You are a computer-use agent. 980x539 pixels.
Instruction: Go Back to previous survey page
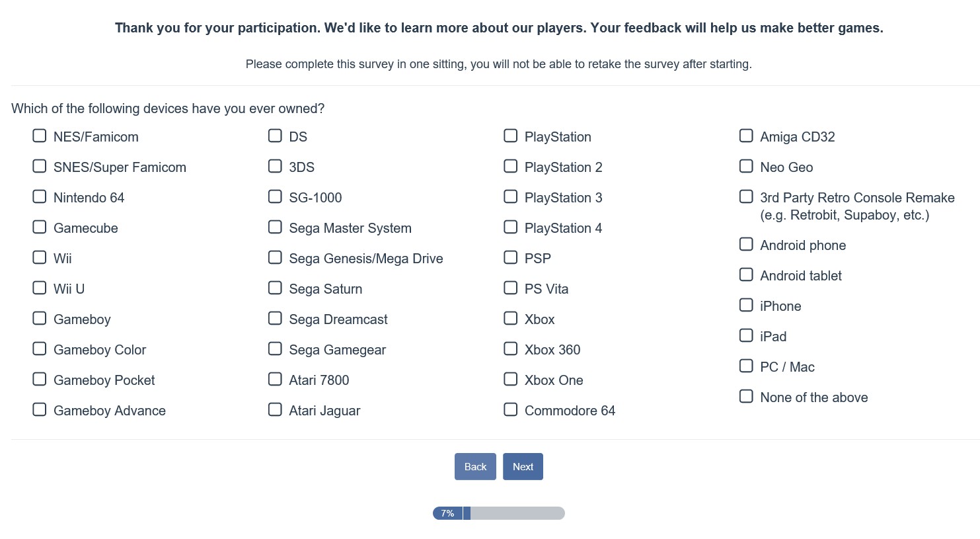(475, 467)
